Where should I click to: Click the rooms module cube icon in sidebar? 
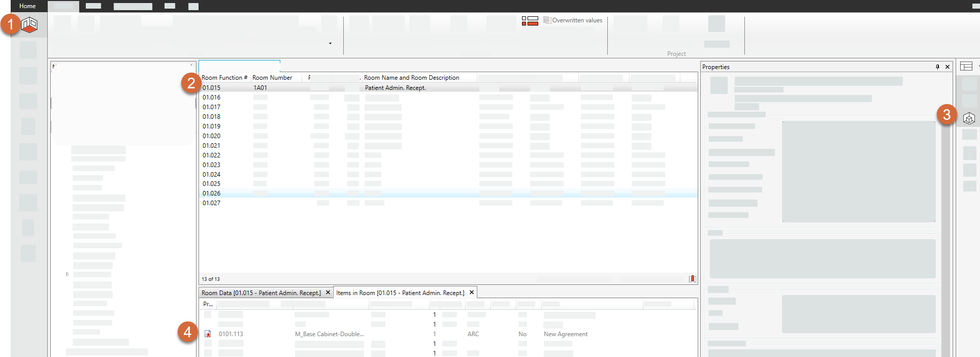coord(29,24)
